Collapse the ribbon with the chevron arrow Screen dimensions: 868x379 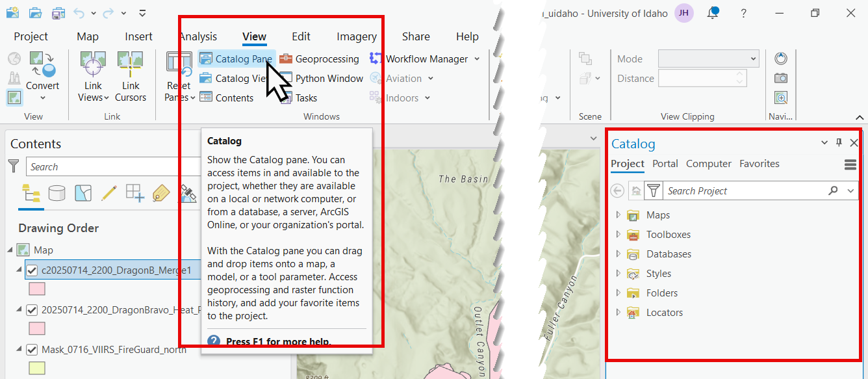[860, 117]
